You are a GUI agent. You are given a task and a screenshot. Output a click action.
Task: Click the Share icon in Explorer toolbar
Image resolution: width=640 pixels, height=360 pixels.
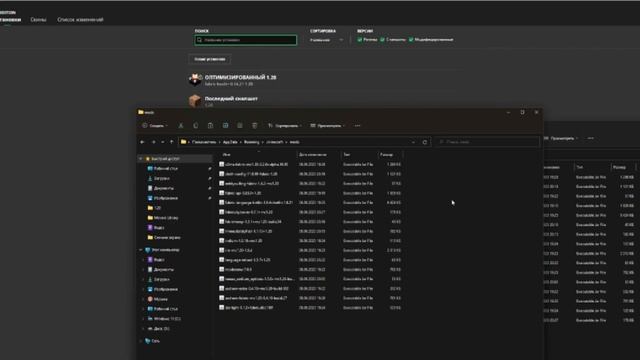pyautogui.click(x=240, y=126)
